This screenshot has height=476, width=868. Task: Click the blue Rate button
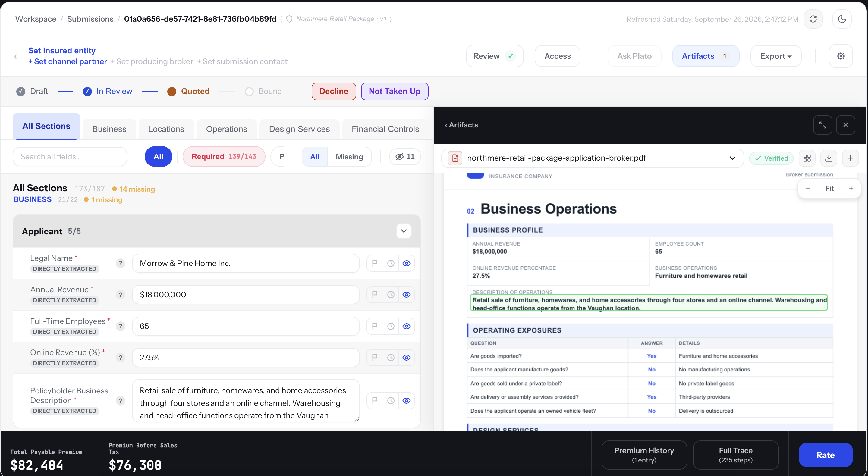[825, 455]
